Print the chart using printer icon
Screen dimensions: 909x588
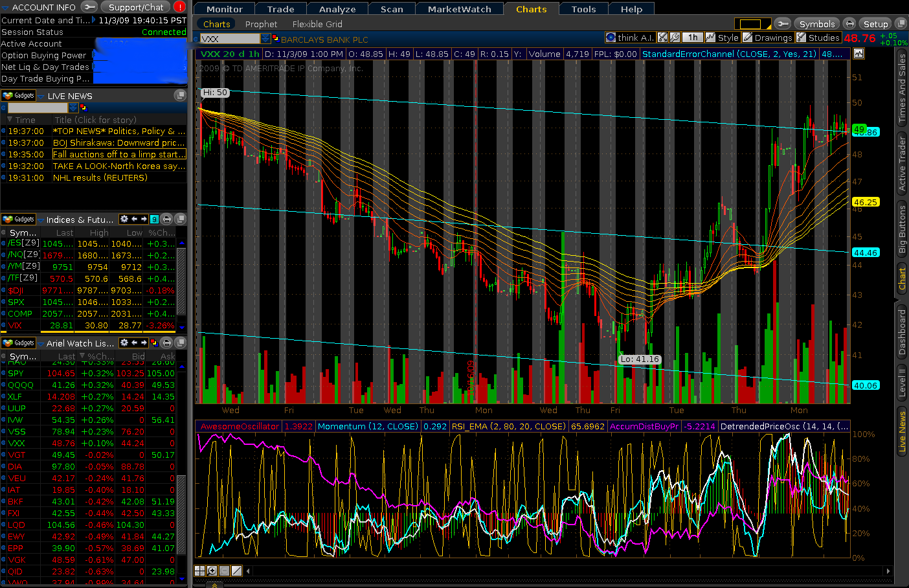point(849,24)
